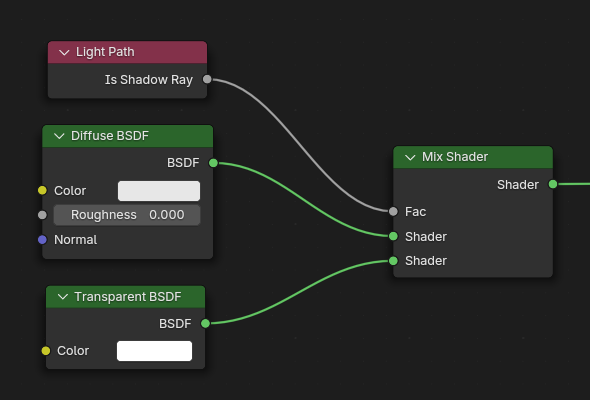
Task: Collapse the Mix Shader node
Action: point(410,157)
